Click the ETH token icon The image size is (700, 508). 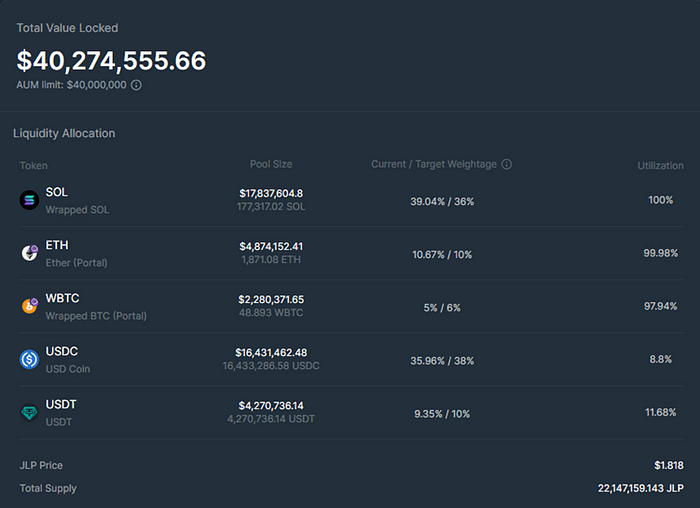tap(29, 253)
